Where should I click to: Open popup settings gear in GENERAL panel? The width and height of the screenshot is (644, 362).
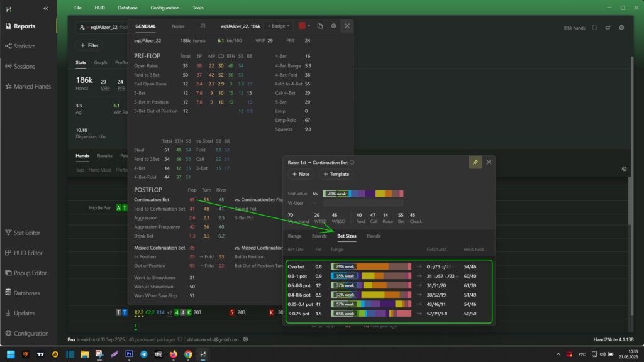[333, 26]
